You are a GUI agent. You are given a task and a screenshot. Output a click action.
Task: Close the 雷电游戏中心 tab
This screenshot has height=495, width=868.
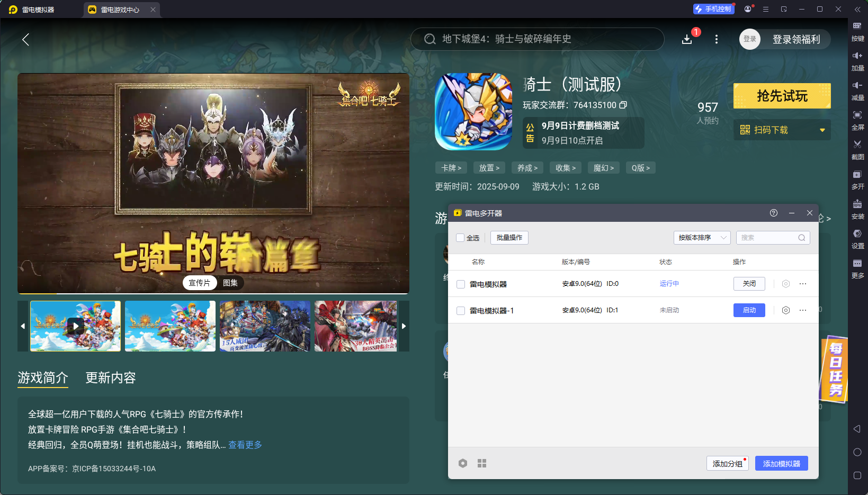point(153,10)
